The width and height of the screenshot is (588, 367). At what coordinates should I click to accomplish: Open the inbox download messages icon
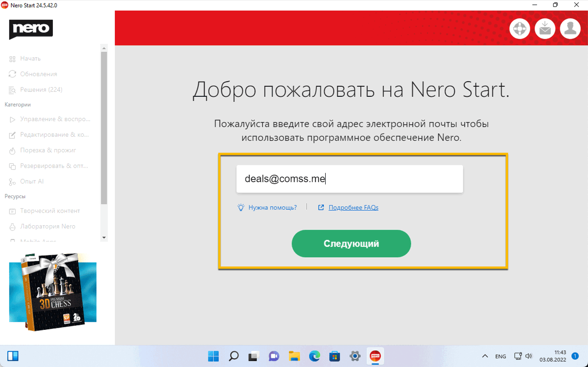pyautogui.click(x=545, y=29)
